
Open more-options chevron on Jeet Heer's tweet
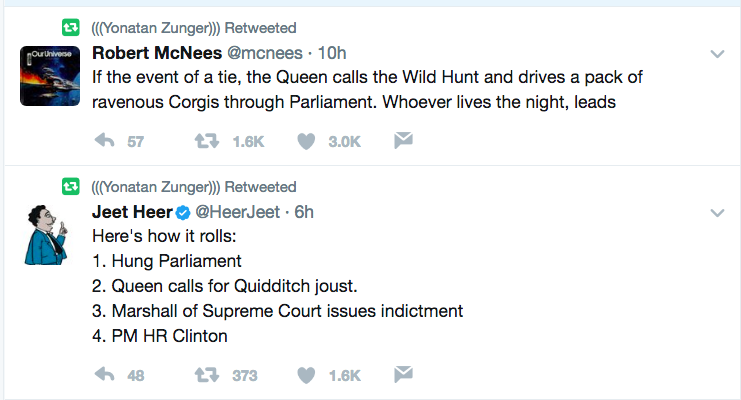click(717, 213)
